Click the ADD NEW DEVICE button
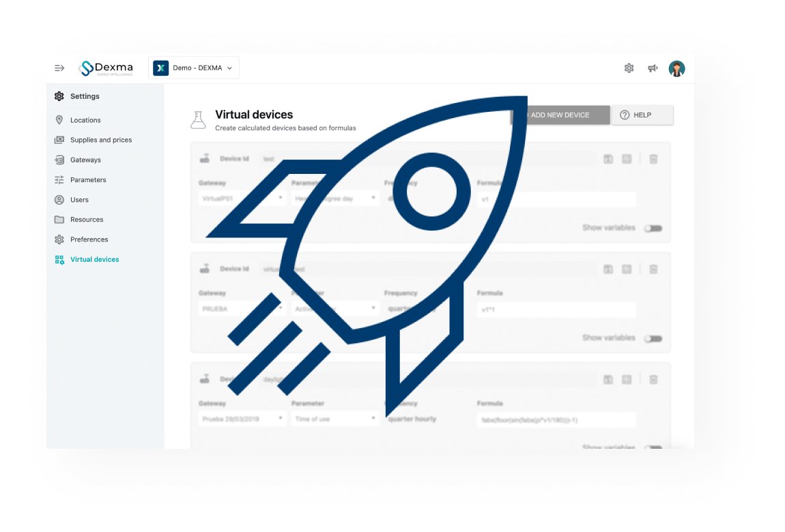785x532 pixels. (x=560, y=115)
